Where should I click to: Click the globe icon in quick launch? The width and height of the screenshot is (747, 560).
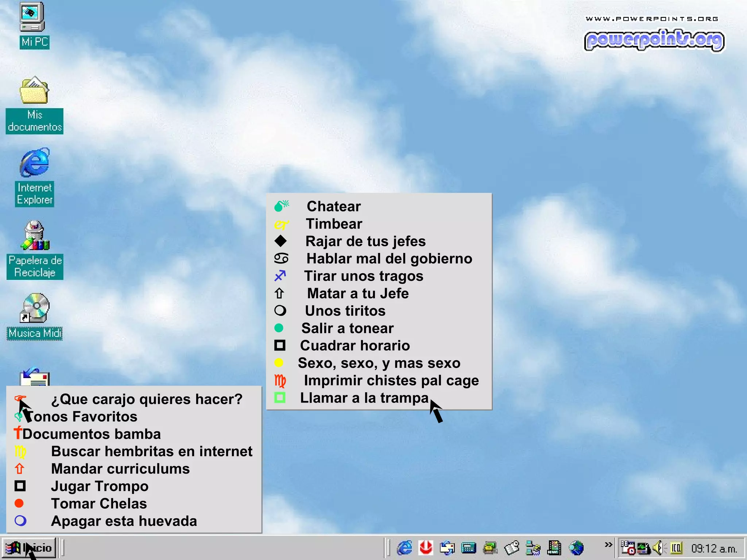coord(576,548)
